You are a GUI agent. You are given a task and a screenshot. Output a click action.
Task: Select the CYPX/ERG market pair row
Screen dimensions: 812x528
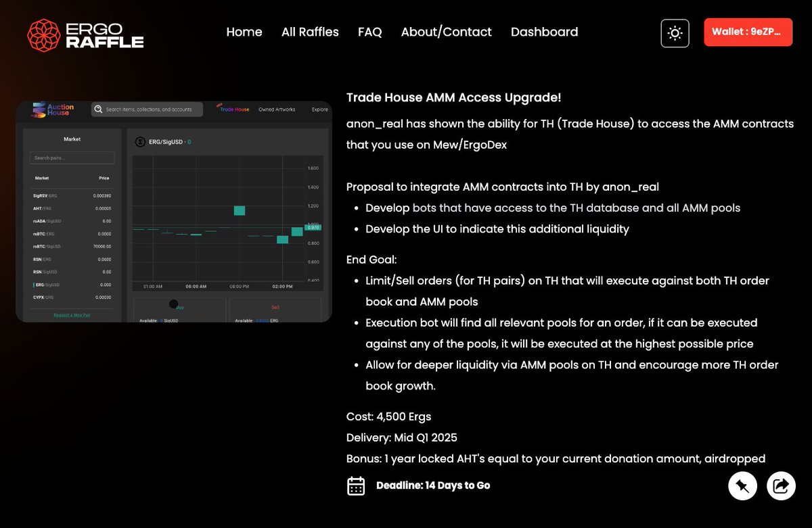pos(72,297)
